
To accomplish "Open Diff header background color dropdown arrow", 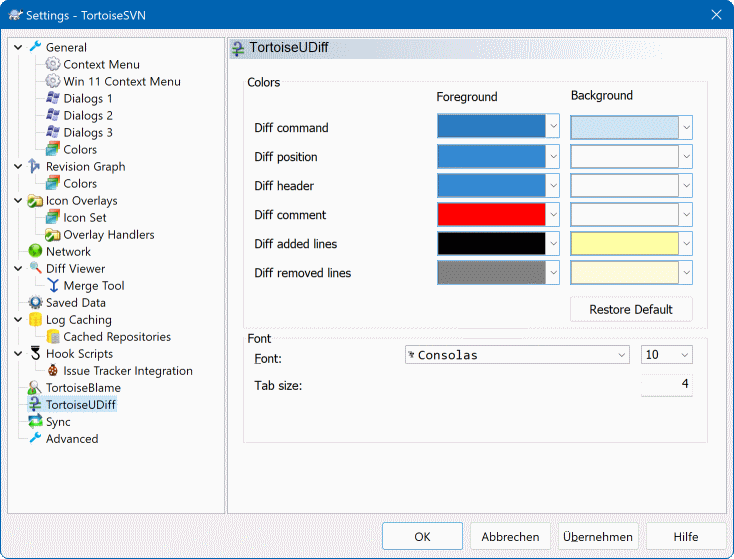I will pos(686,185).
